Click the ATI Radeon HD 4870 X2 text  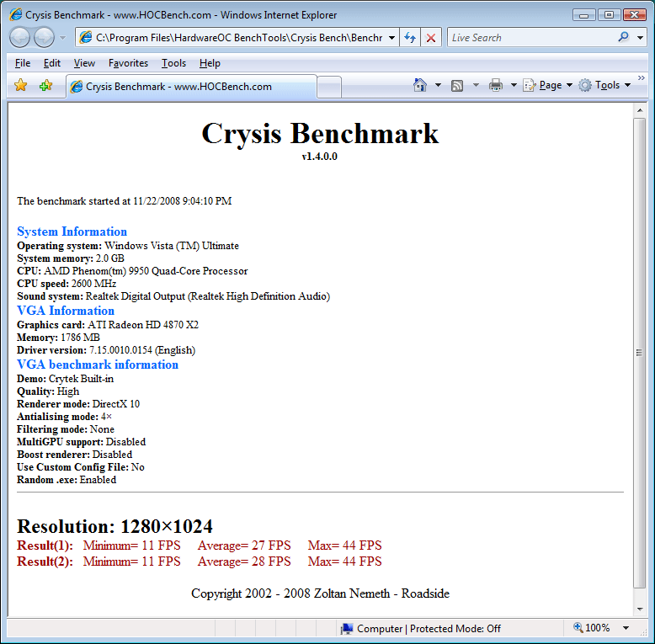[143, 325]
